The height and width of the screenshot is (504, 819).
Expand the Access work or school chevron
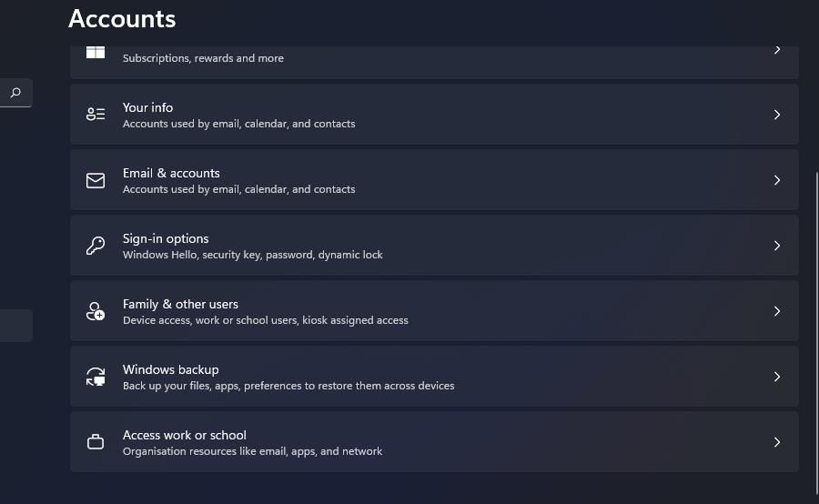pos(777,442)
